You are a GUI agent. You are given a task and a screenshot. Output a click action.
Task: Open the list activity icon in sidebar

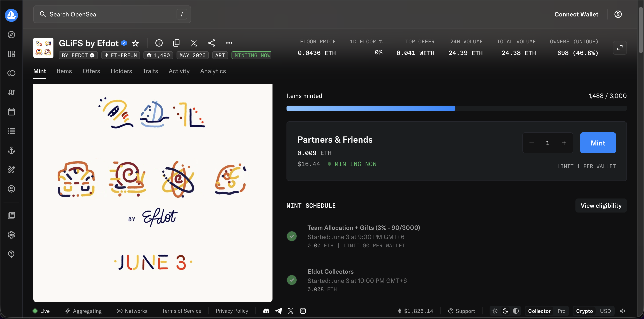(x=11, y=131)
